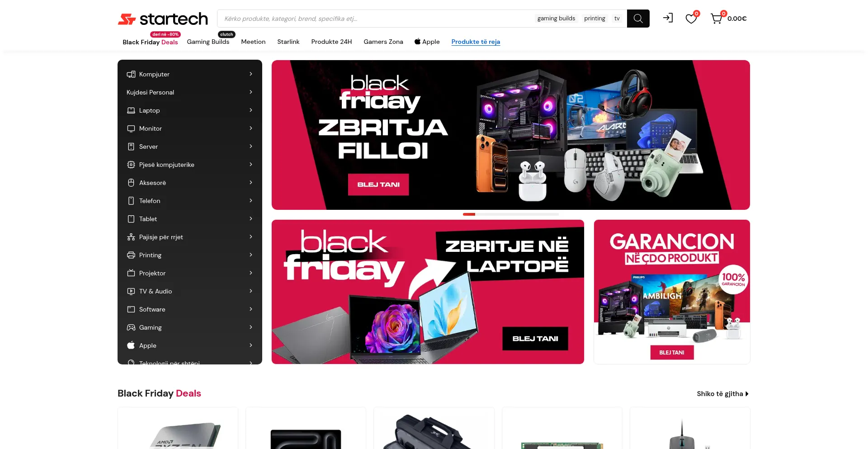The image size is (868, 449).
Task: Expand the Kompjuter category chevron
Action: click(x=251, y=74)
